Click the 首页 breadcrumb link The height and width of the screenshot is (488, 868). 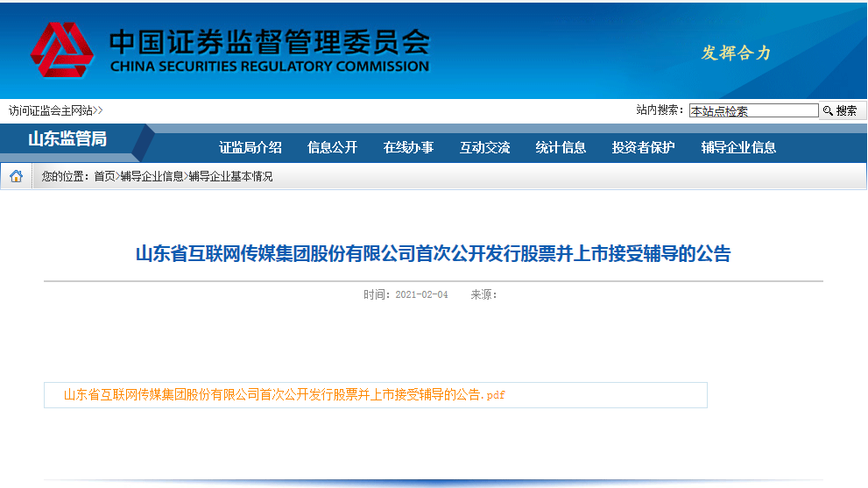click(104, 176)
